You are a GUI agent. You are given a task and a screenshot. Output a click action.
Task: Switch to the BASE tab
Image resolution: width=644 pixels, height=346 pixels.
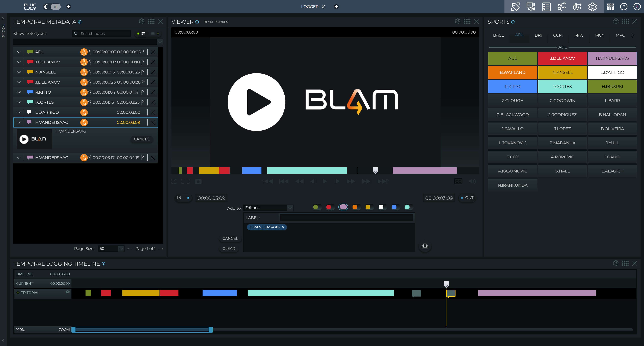coord(498,35)
